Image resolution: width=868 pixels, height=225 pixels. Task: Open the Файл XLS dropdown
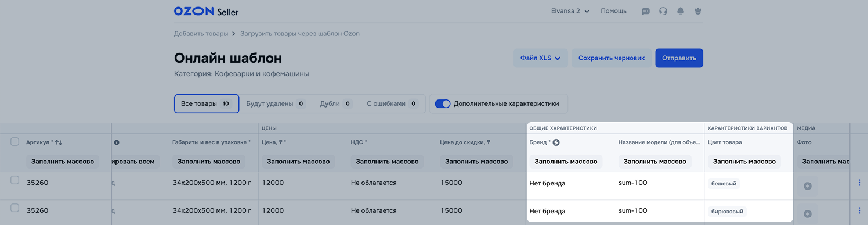540,58
